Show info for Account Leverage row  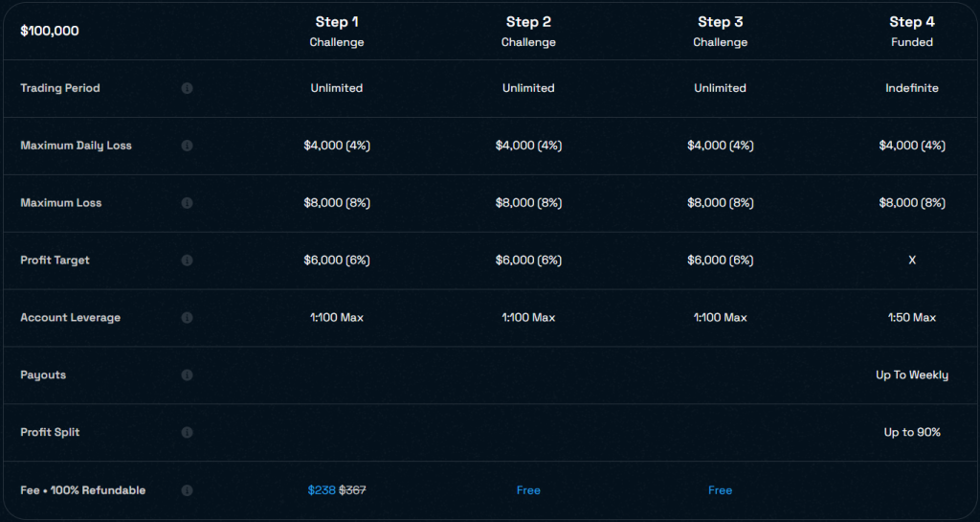pyautogui.click(x=187, y=318)
